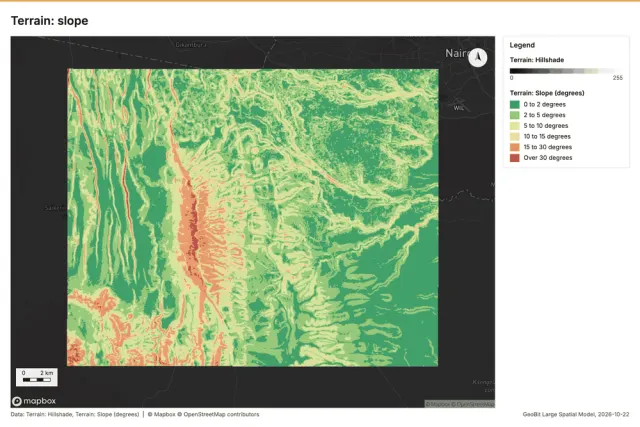Click the 15 to 30 degrees swatch
640x427 pixels.
515,147
